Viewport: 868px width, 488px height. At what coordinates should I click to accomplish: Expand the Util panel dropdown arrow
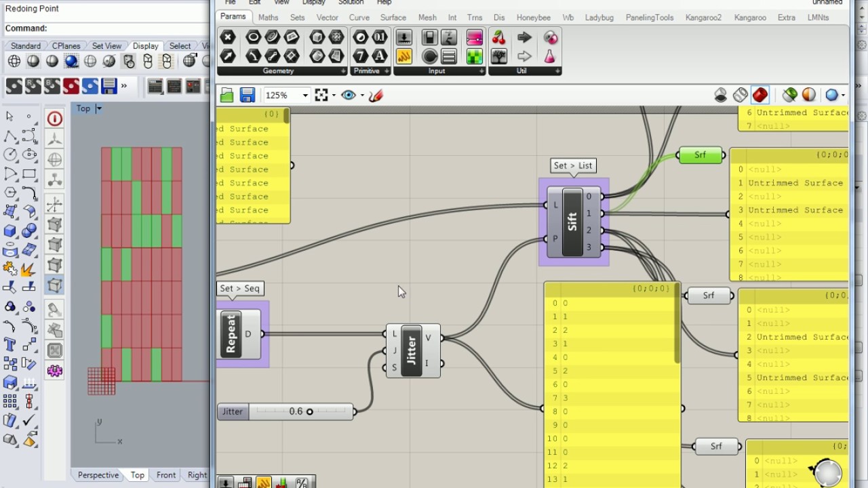(557, 71)
